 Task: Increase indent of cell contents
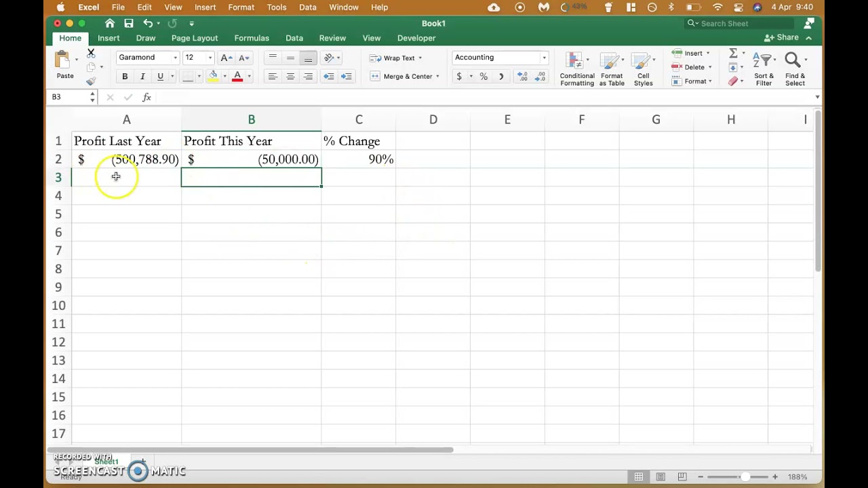[347, 77]
